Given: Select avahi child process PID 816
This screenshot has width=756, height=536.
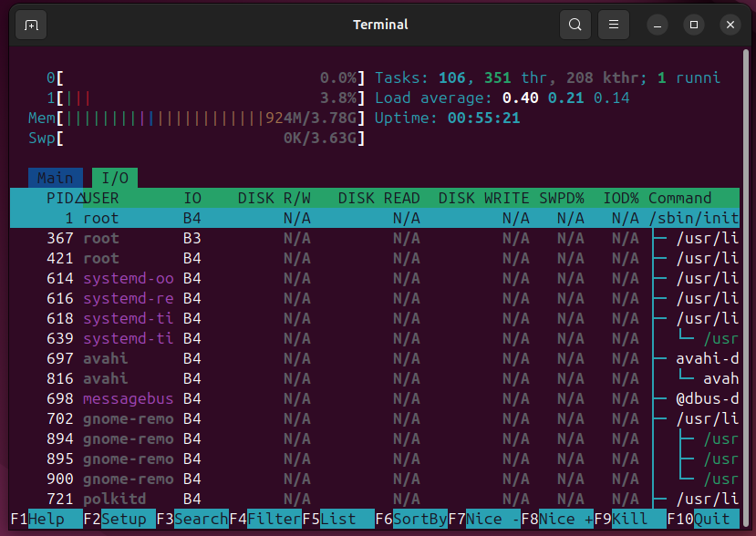Looking at the screenshot, I should [x=375, y=379].
